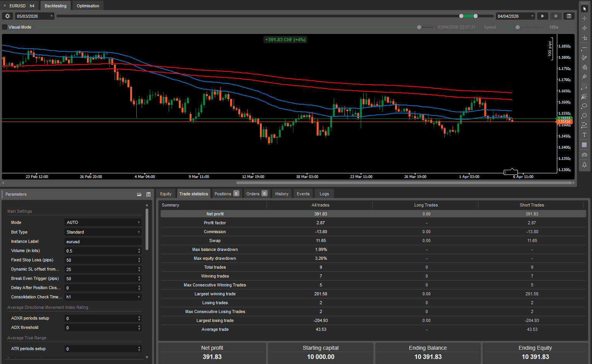Click the backtest range end handle
The image size is (592, 364).
(475, 16)
